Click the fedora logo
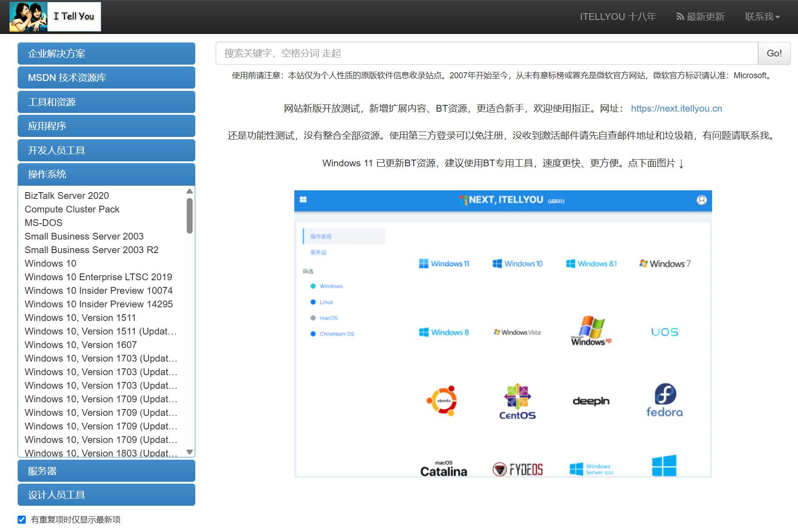The width and height of the screenshot is (798, 532). tap(665, 400)
